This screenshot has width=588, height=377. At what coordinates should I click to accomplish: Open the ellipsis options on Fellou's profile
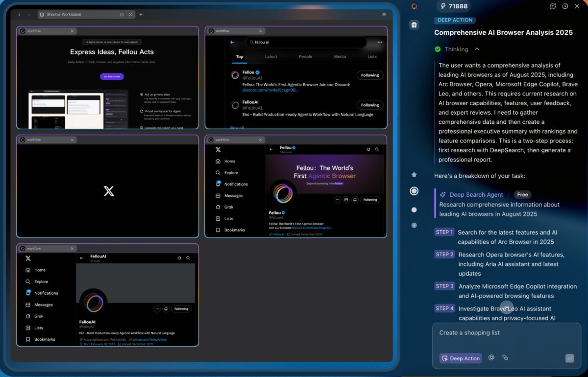click(x=337, y=199)
